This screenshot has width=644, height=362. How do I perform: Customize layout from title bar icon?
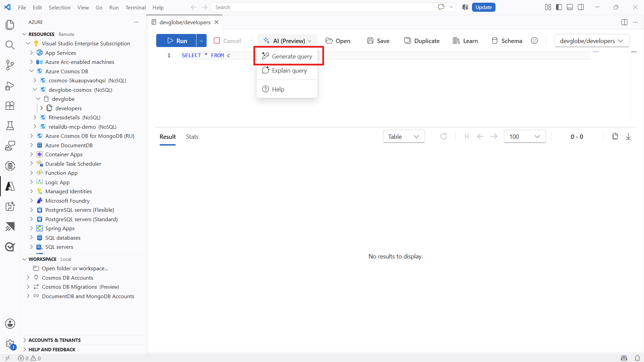tap(548, 7)
